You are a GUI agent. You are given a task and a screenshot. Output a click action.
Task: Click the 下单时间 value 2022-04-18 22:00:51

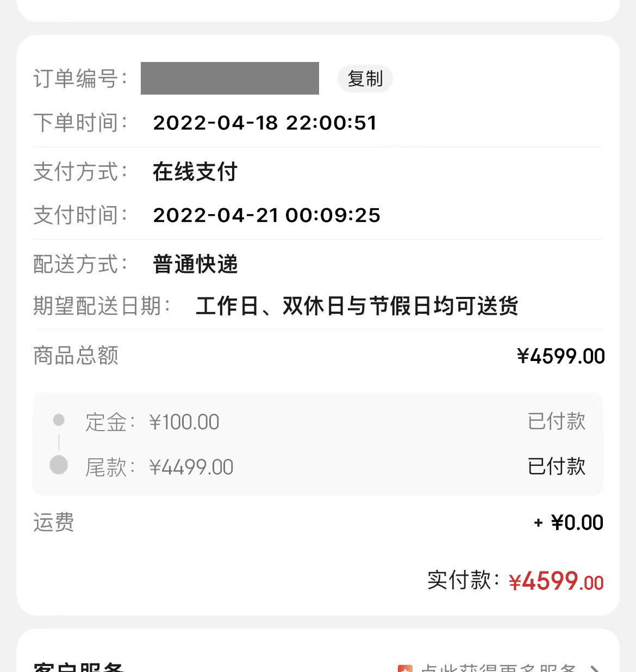pyautogui.click(x=265, y=123)
